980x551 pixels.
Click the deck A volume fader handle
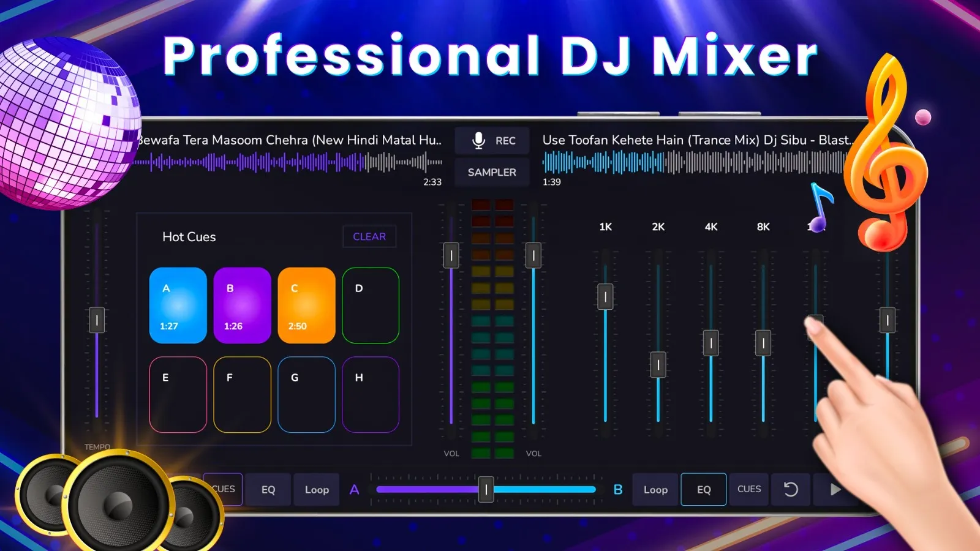[451, 255]
